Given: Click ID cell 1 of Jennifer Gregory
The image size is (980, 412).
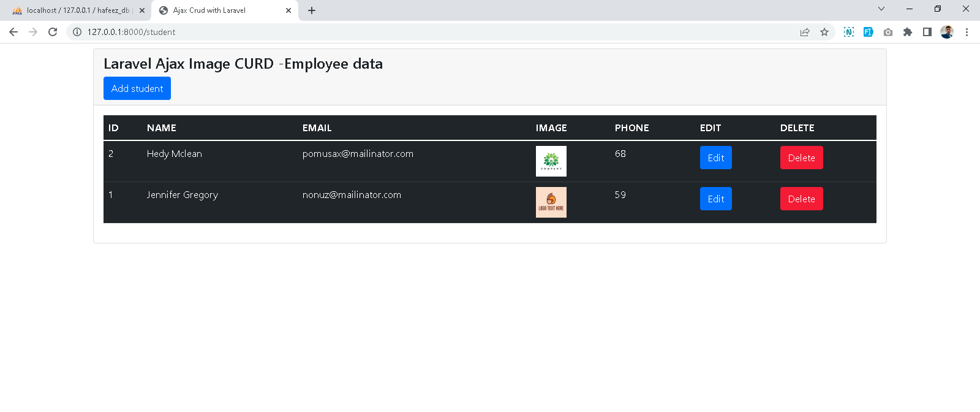Looking at the screenshot, I should [x=111, y=195].
